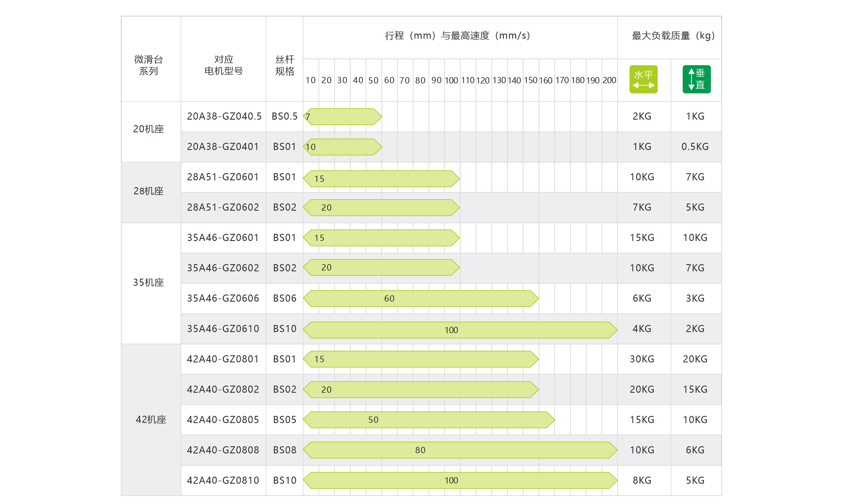
Task: Click the BS0.5 screw spec cell
Action: [x=285, y=116]
